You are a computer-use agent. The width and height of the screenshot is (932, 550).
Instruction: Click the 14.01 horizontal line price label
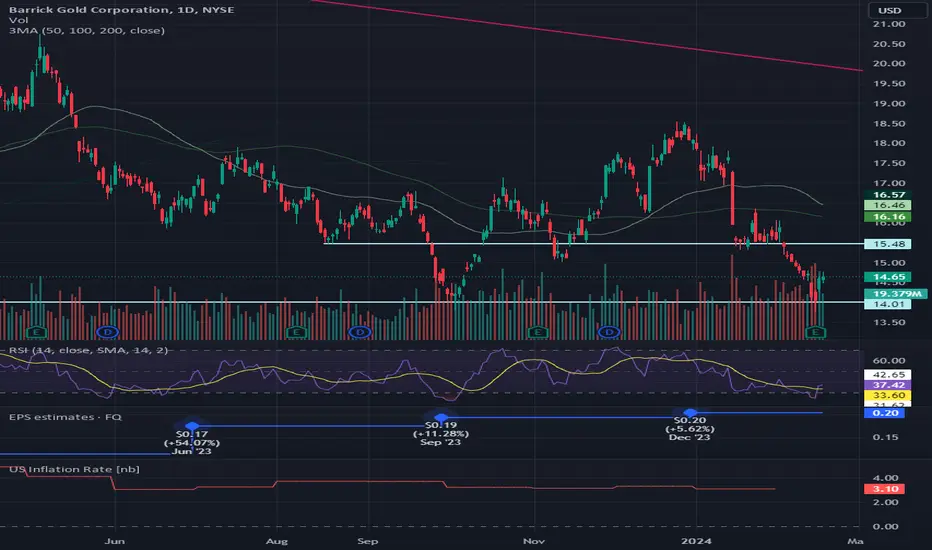point(889,304)
